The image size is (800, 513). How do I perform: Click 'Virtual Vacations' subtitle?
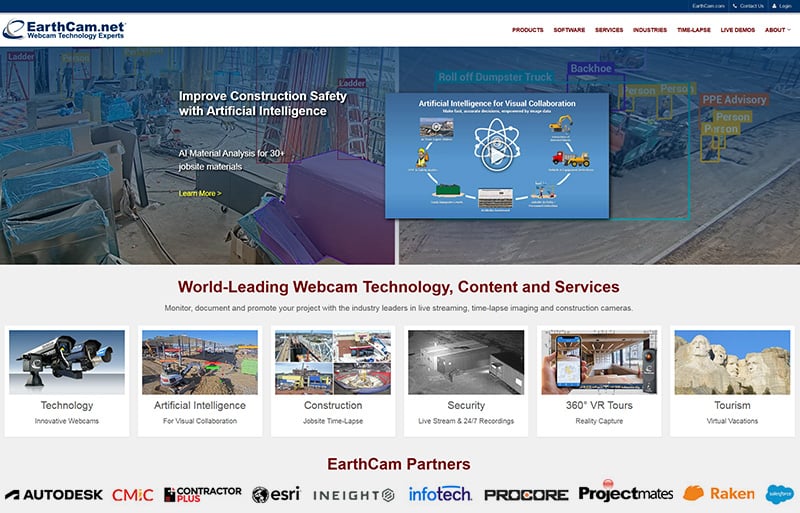click(732, 421)
